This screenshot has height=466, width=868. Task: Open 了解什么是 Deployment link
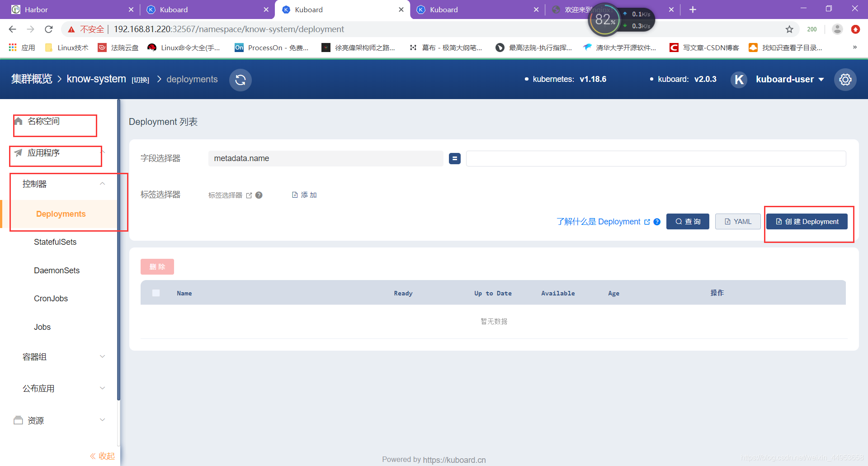pyautogui.click(x=603, y=222)
